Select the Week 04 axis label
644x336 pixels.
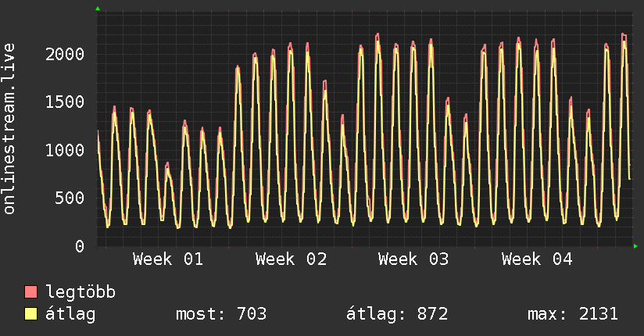coord(537,259)
